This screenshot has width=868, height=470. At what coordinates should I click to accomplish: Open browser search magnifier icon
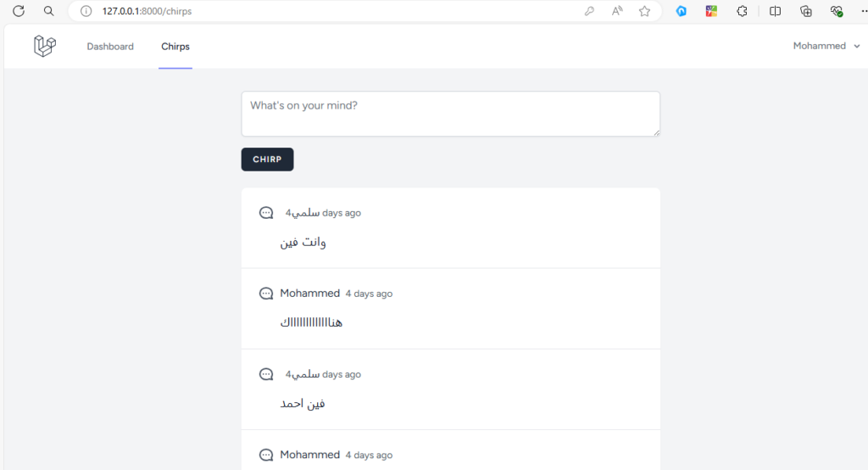click(x=48, y=11)
